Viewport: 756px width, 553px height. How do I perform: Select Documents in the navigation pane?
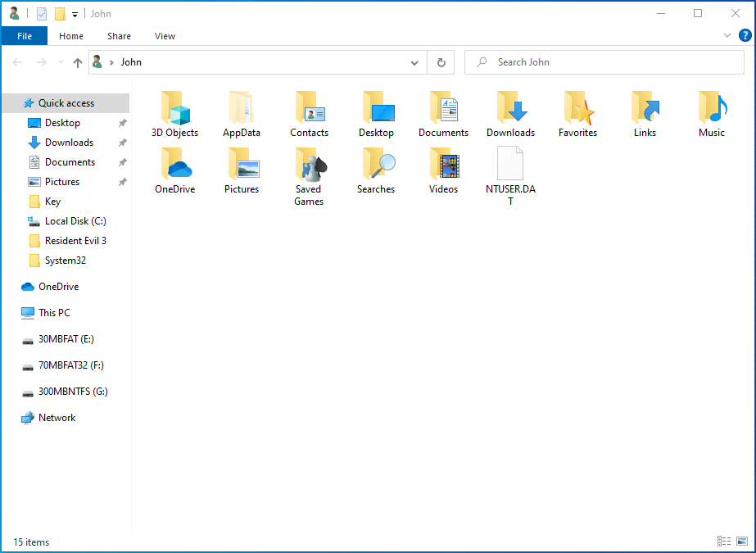pos(70,162)
